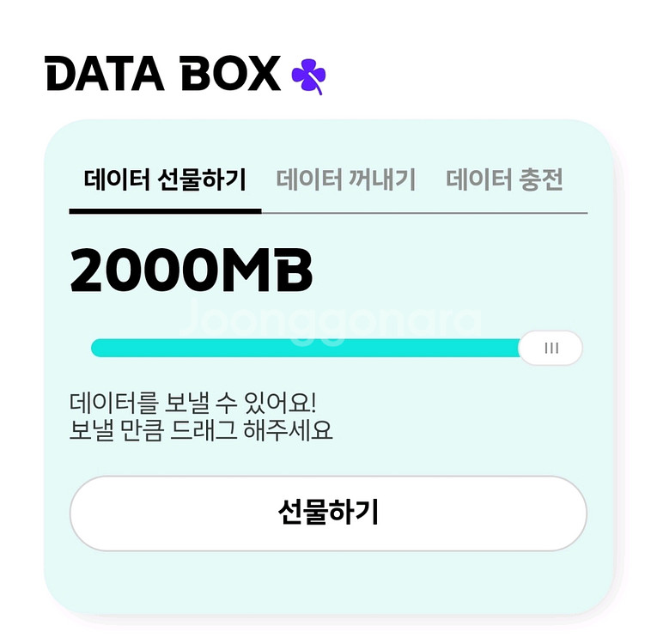This screenshot has height=644, width=657.
Task: Click the purple clover icon
Action: (308, 76)
